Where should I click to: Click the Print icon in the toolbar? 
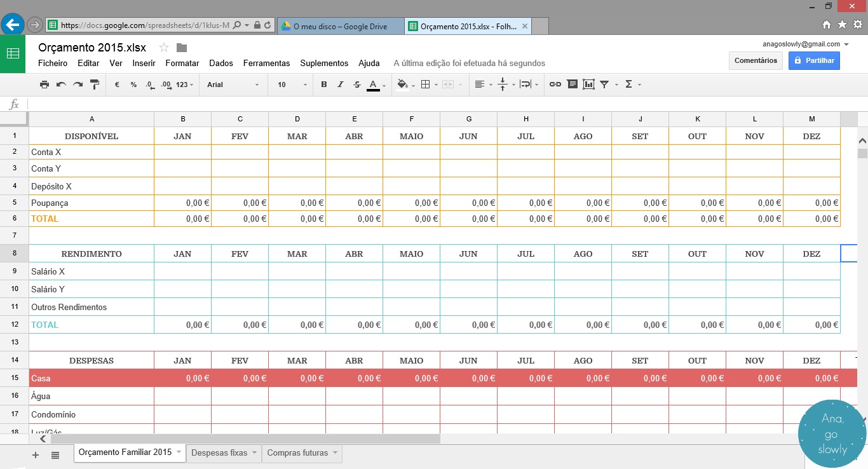(44, 85)
